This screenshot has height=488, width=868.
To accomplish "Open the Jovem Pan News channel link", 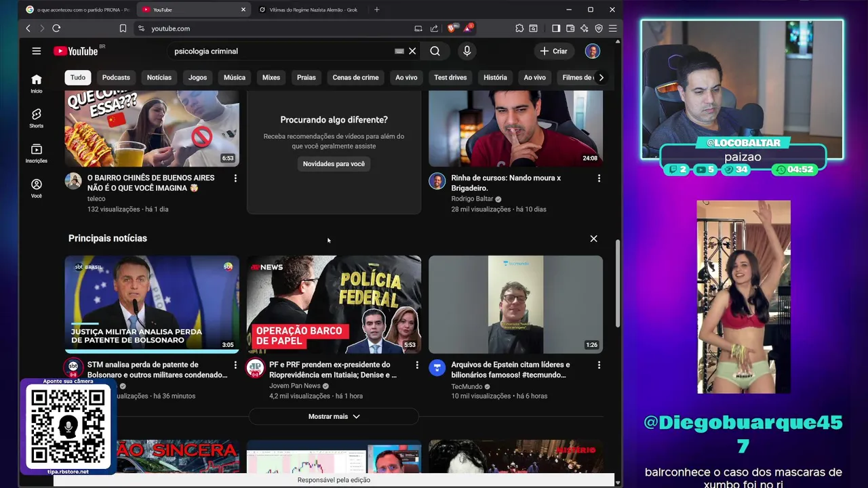I will pyautogui.click(x=294, y=386).
